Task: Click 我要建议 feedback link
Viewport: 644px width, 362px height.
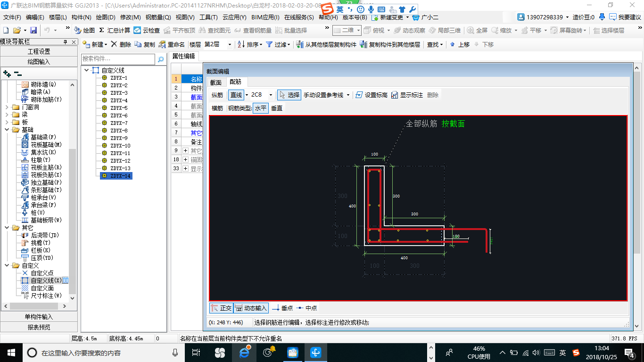Action: [625, 17]
